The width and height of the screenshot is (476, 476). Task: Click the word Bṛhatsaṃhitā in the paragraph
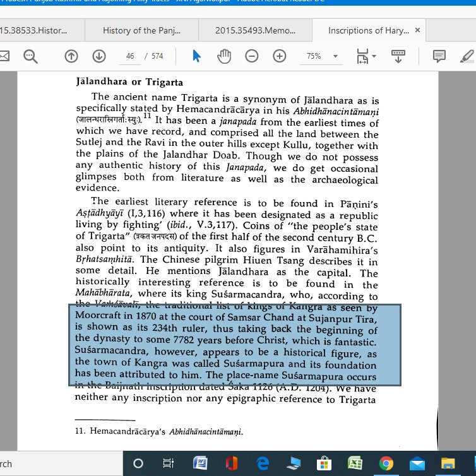[x=104, y=259]
